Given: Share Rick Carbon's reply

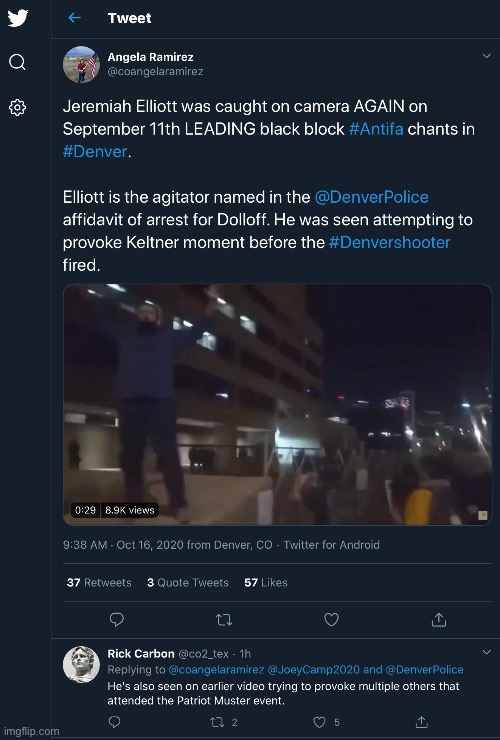Looking at the screenshot, I should (422, 722).
